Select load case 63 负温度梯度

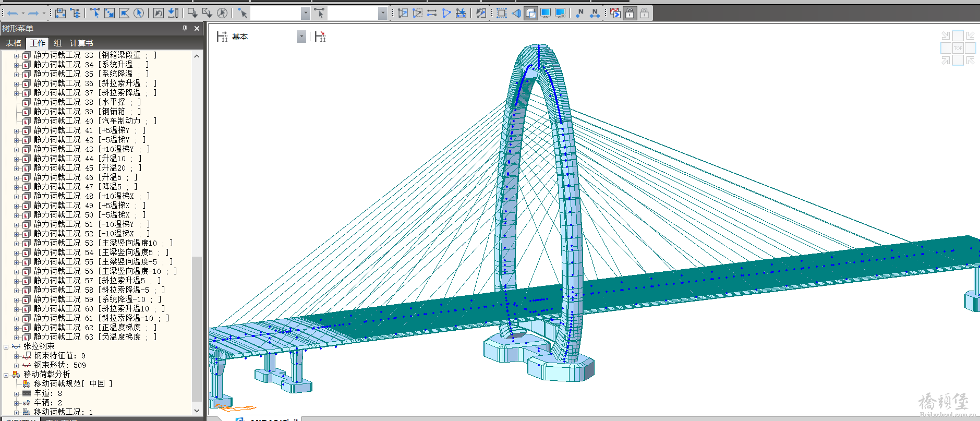click(x=95, y=337)
